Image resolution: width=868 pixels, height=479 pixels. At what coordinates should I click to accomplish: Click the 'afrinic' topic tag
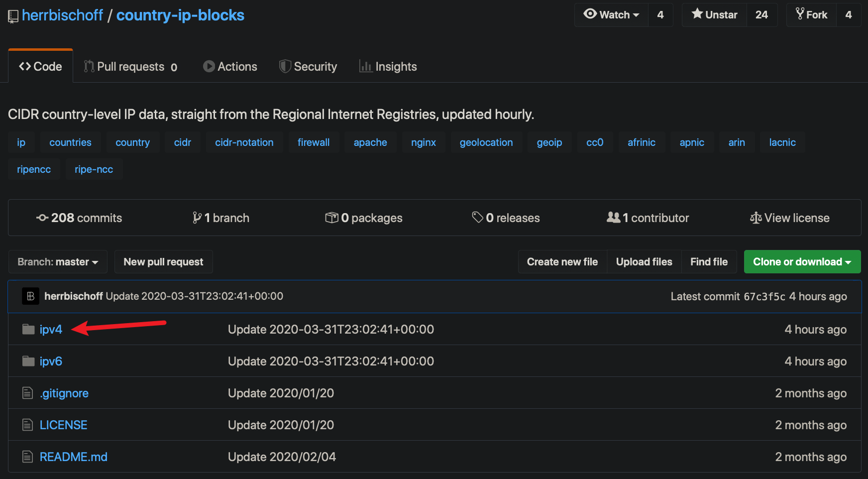pyautogui.click(x=642, y=142)
